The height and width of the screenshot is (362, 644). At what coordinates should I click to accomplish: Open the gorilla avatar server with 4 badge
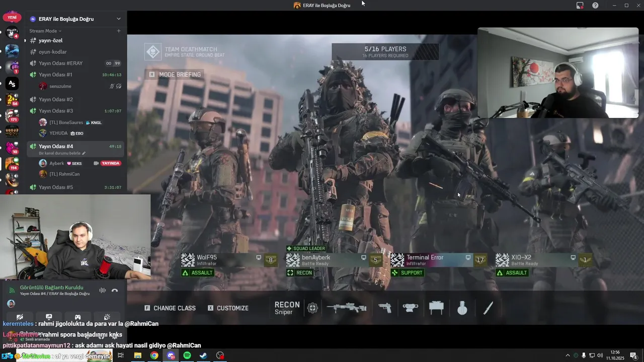click(x=12, y=33)
